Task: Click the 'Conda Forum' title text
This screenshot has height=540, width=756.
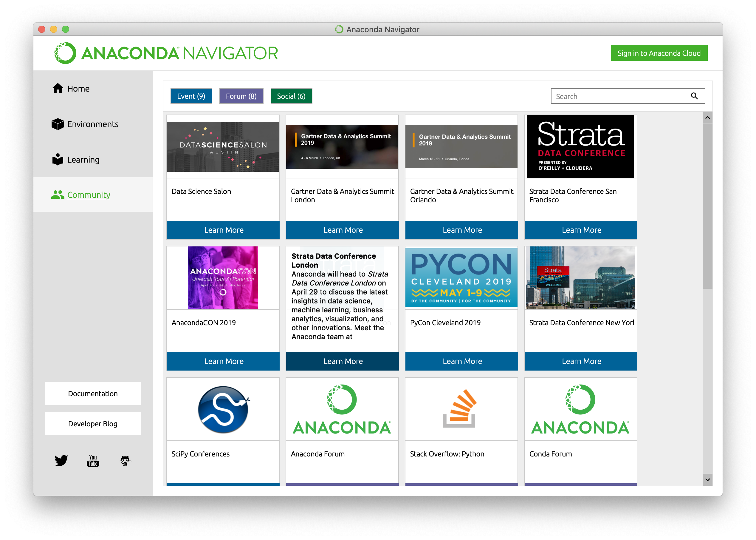Action: tap(550, 454)
